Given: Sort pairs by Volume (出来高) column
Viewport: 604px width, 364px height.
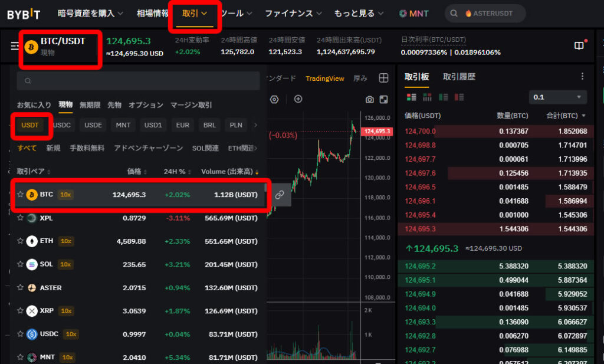Looking at the screenshot, I should (x=229, y=172).
